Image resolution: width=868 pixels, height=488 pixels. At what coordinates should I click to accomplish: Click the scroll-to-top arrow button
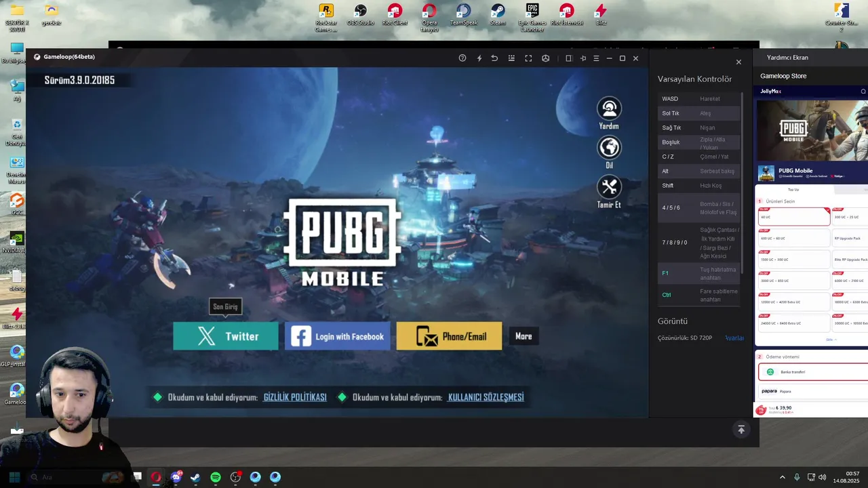[x=741, y=430]
